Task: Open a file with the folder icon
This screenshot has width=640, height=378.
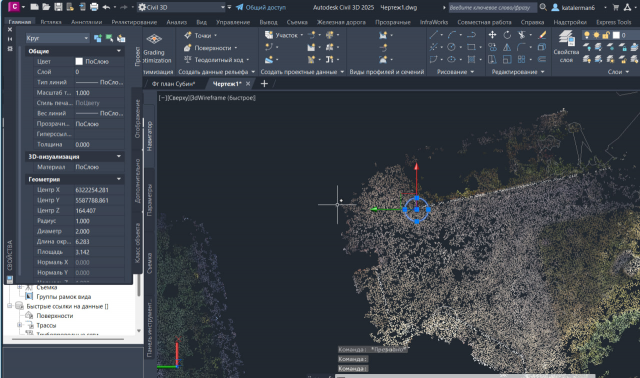Action: (46, 7)
